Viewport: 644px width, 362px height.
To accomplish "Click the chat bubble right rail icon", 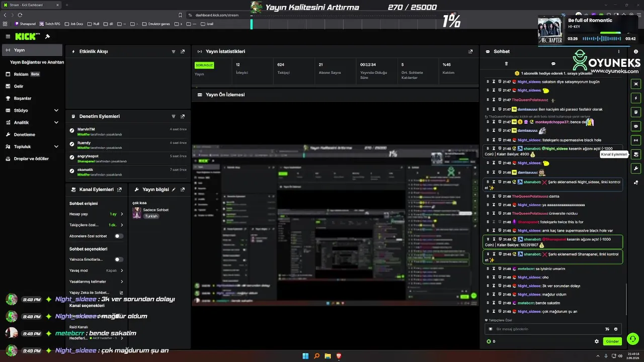I will pyautogui.click(x=636, y=126).
